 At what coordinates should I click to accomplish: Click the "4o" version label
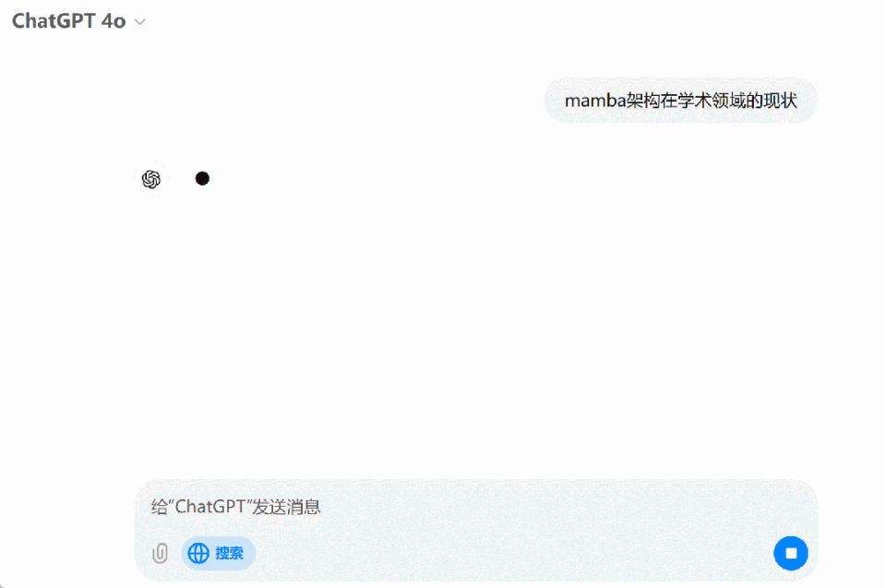click(x=114, y=21)
